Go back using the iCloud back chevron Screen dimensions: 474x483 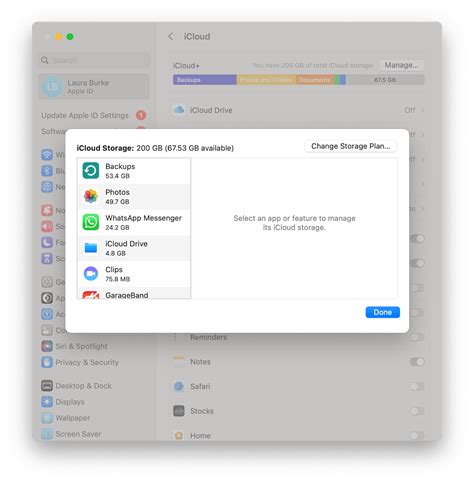[x=171, y=36]
